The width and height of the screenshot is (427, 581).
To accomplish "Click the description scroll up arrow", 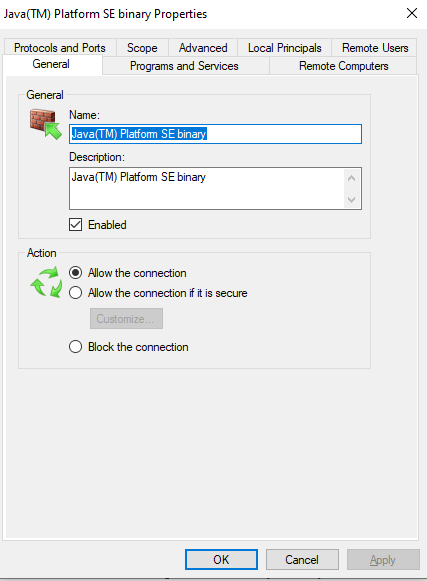I will point(351,178).
